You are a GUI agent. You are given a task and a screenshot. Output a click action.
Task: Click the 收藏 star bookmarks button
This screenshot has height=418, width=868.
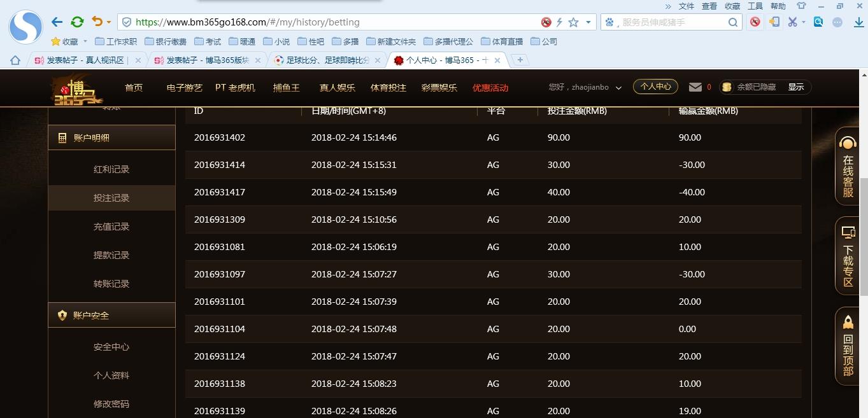point(64,41)
